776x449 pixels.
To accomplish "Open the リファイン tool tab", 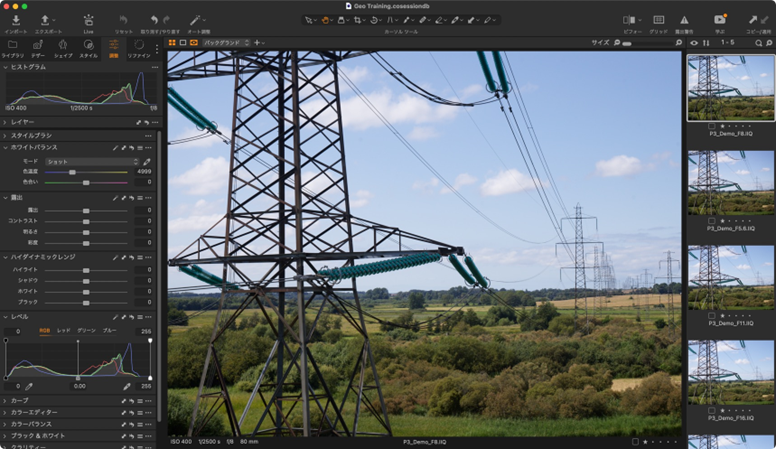I will pos(139,49).
